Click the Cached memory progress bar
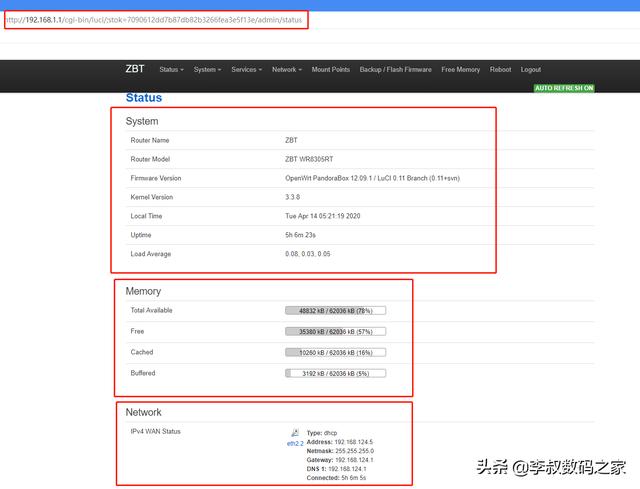This screenshot has height=489, width=640. tap(336, 352)
